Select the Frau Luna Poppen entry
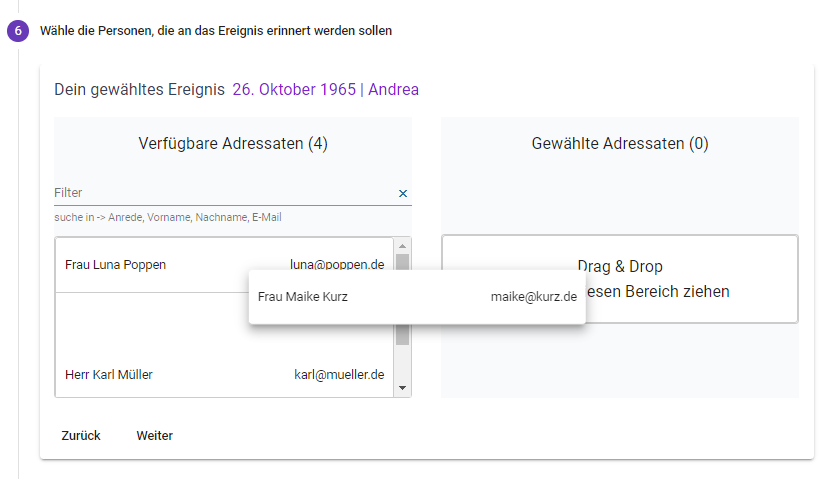This screenshot has height=479, width=827. pos(116,265)
